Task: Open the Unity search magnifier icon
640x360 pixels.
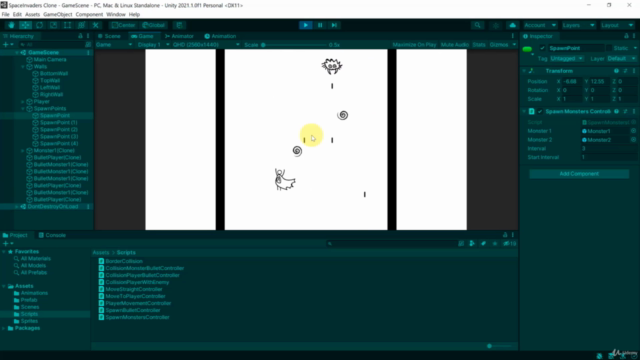Action: [477, 25]
